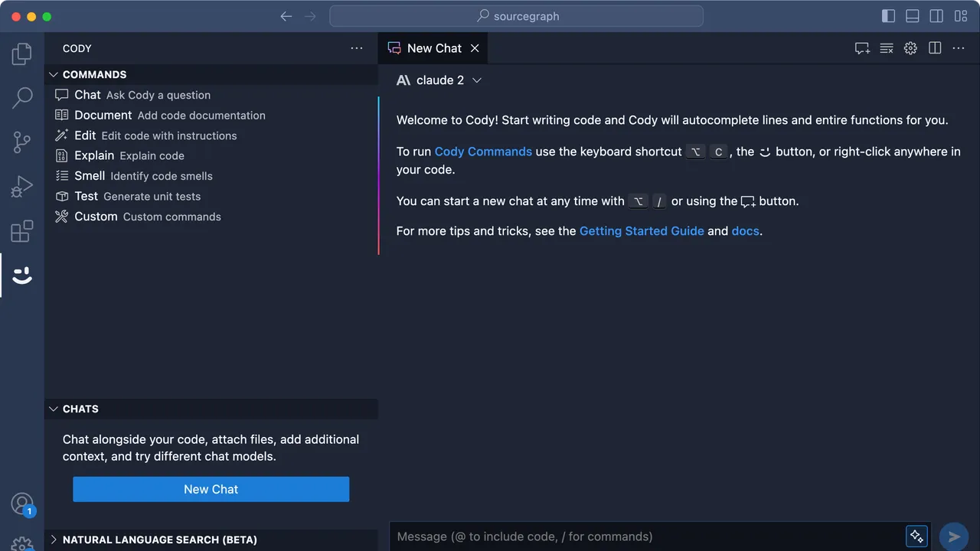The height and width of the screenshot is (551, 980).
Task: Click the Document command book icon
Action: click(x=62, y=115)
